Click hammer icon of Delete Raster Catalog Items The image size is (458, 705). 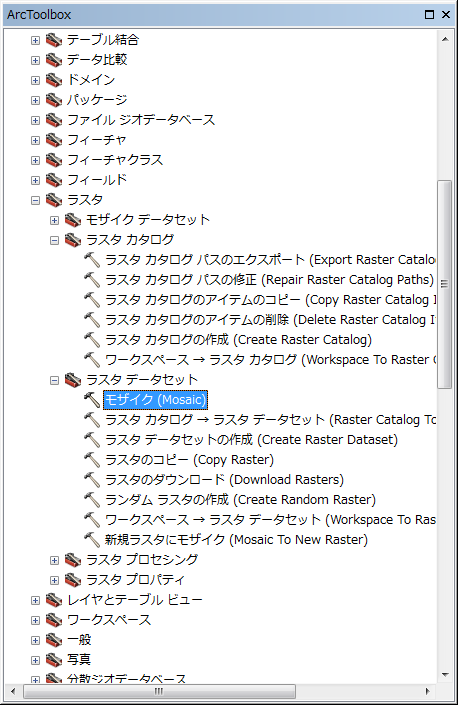[92, 320]
